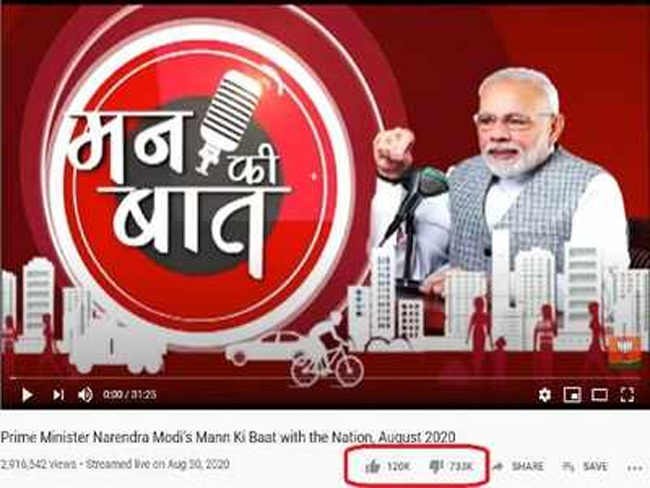Click the video progress bar
This screenshot has width=650, height=488.
pyautogui.click(x=325, y=378)
